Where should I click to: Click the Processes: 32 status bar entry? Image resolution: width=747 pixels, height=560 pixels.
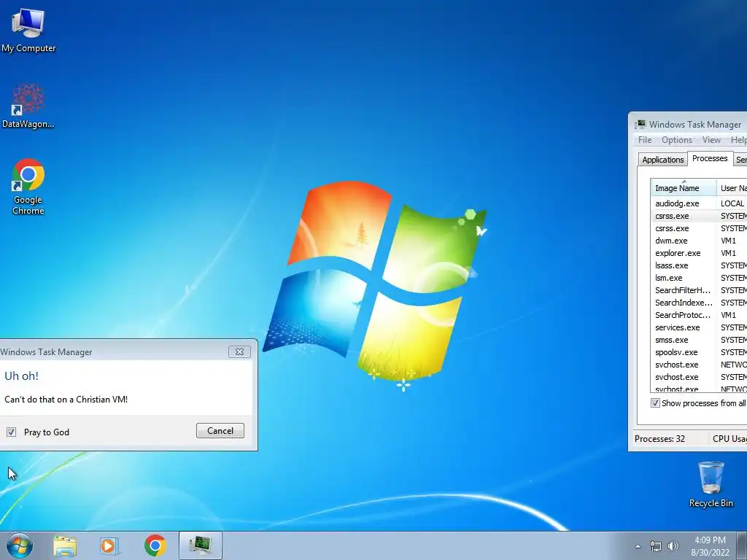659,438
